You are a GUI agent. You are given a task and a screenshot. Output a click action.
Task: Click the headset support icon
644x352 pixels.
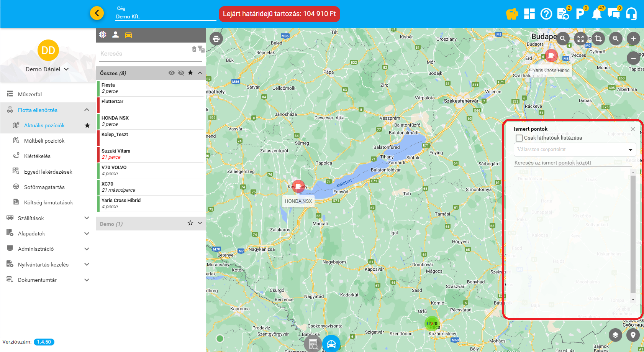point(631,14)
